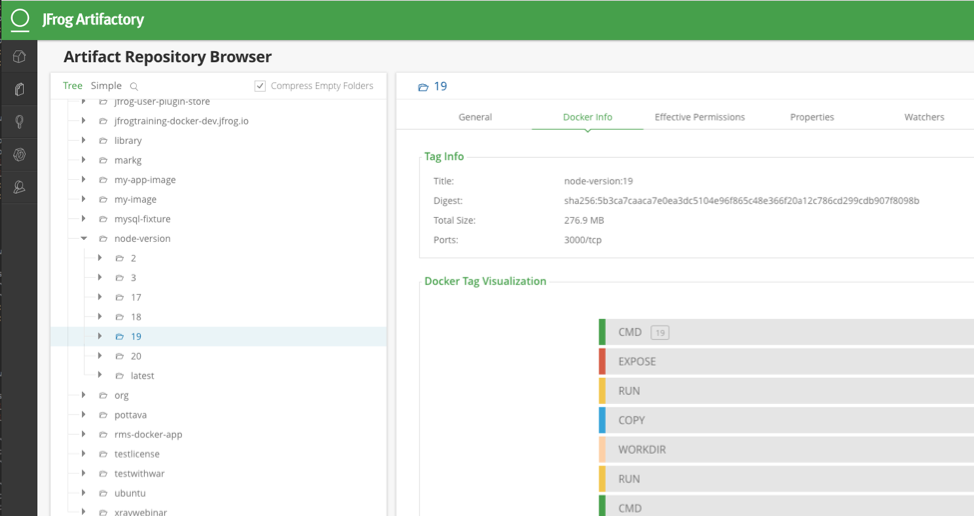Click the JFrog Artifactory logo icon

pyautogui.click(x=20, y=19)
